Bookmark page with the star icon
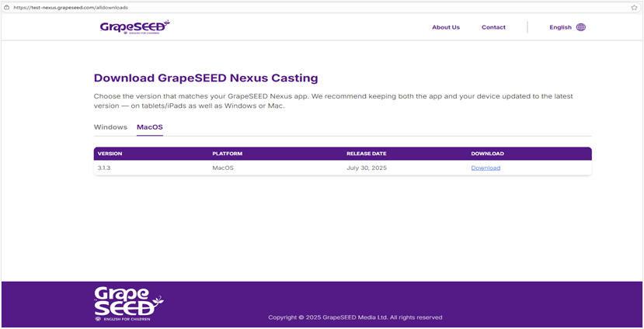Screen dimensions: 644x329 pos(634,8)
